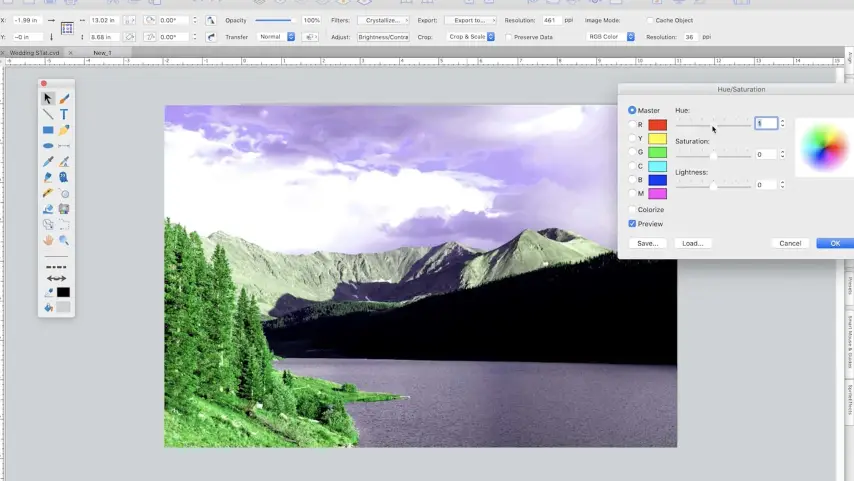Enable the Colorize checkbox
854x481 pixels.
click(632, 210)
